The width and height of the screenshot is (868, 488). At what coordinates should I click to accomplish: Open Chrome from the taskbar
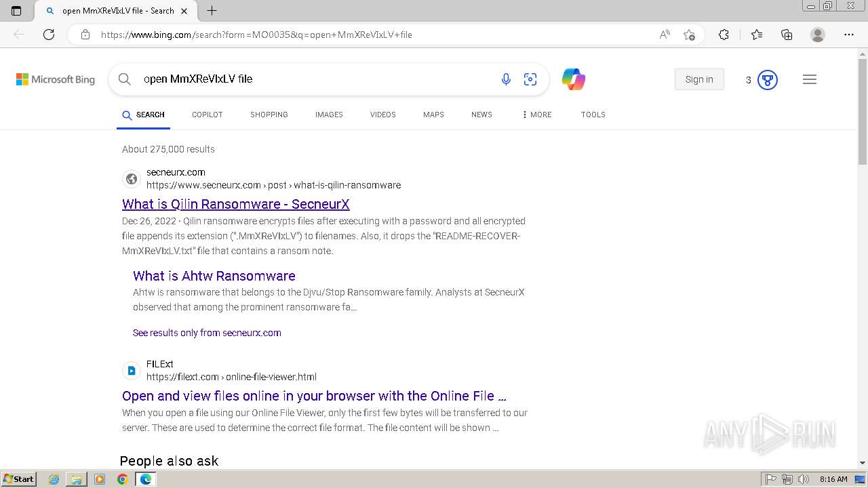(x=123, y=479)
